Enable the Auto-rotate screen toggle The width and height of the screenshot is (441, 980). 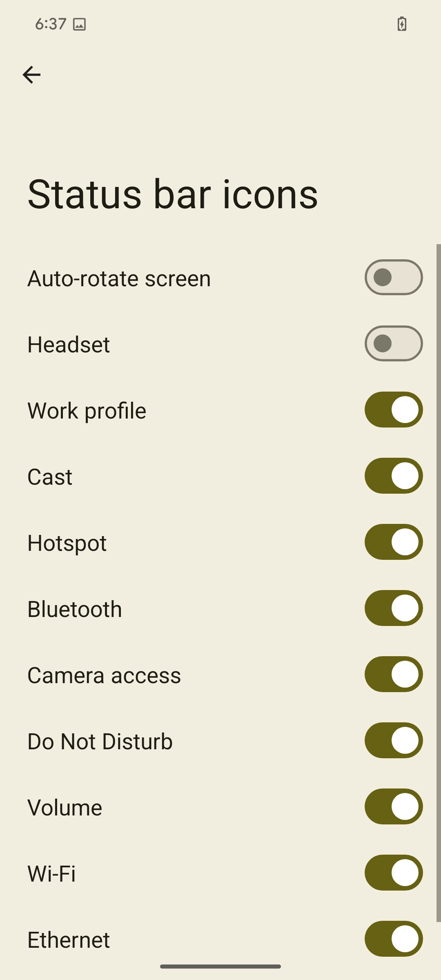(x=393, y=277)
